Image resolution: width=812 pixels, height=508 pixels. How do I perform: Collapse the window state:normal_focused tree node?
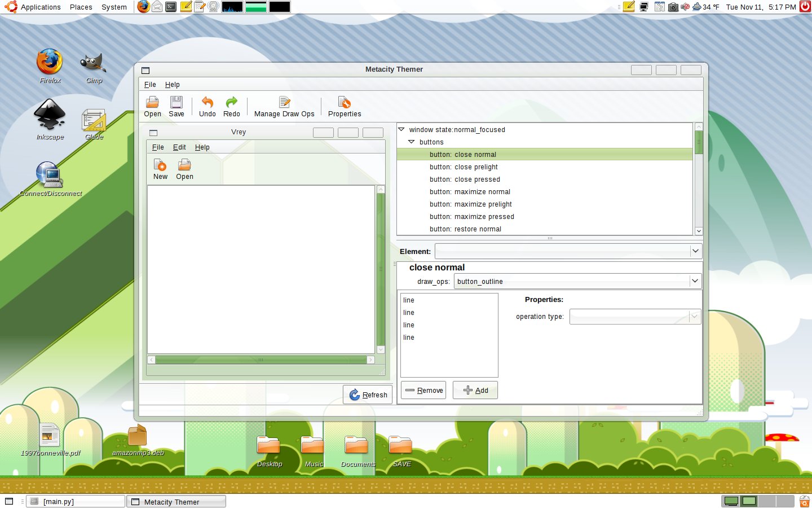coord(401,129)
